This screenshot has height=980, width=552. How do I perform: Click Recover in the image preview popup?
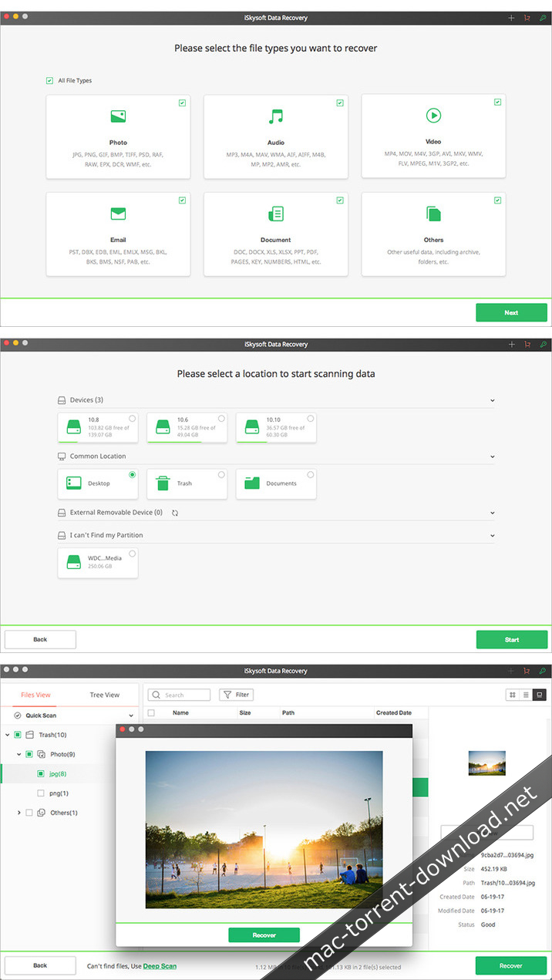(x=264, y=935)
